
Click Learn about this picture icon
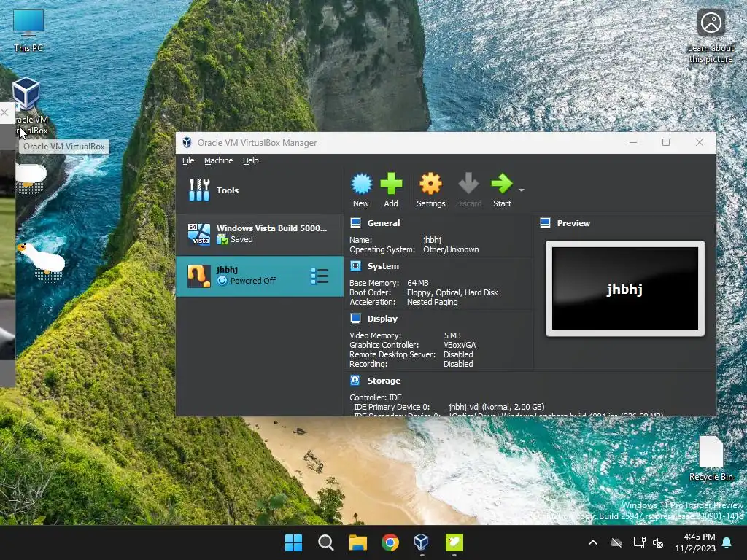[x=711, y=36]
